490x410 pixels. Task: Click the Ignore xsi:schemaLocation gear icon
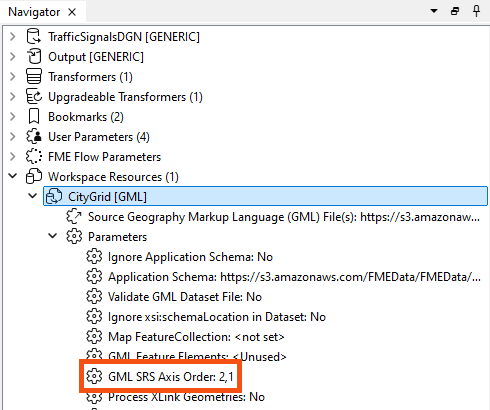click(x=94, y=317)
